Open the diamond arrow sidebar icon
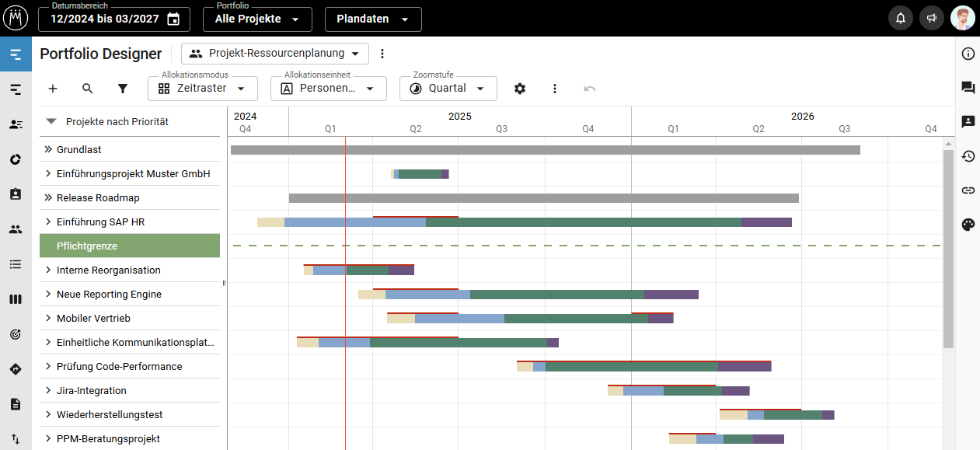 click(x=16, y=369)
